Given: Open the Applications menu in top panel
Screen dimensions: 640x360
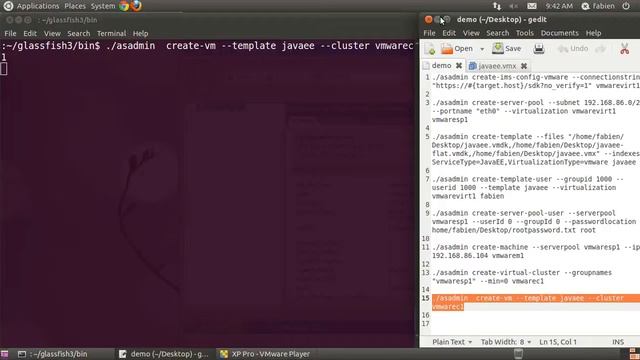Looking at the screenshot, I should 38,6.
